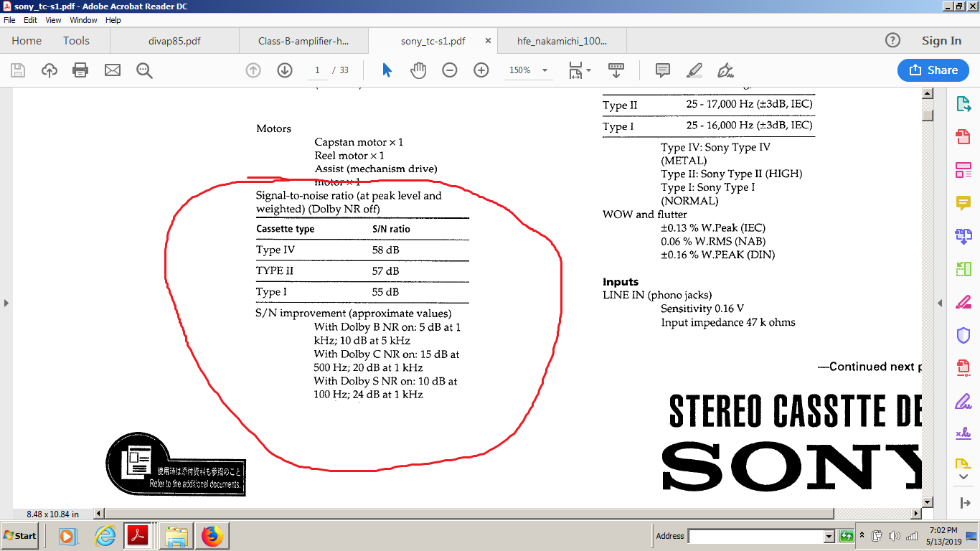Open the Class-B-amplifier document tab
This screenshot has width=980, height=551.
click(x=303, y=41)
